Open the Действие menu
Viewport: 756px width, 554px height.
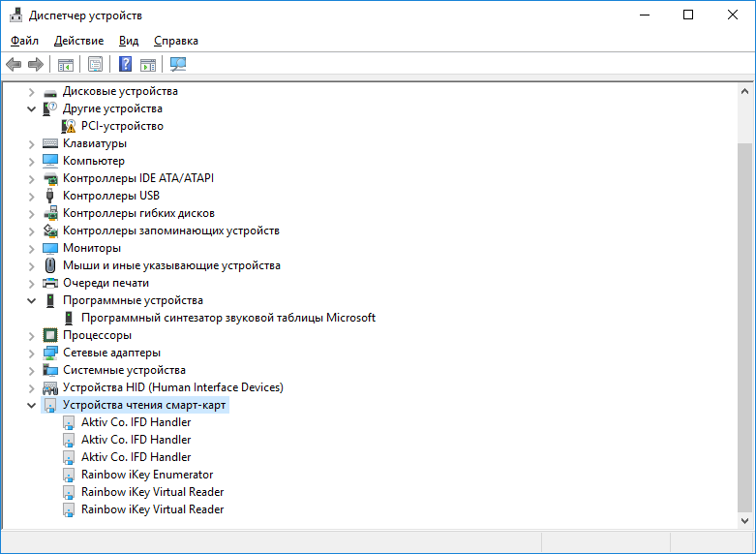(x=78, y=41)
